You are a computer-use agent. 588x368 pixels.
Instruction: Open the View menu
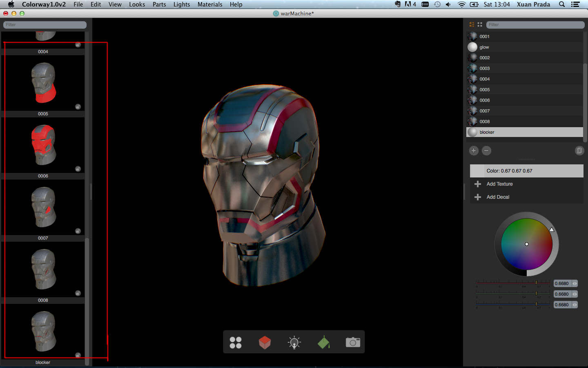coord(115,4)
